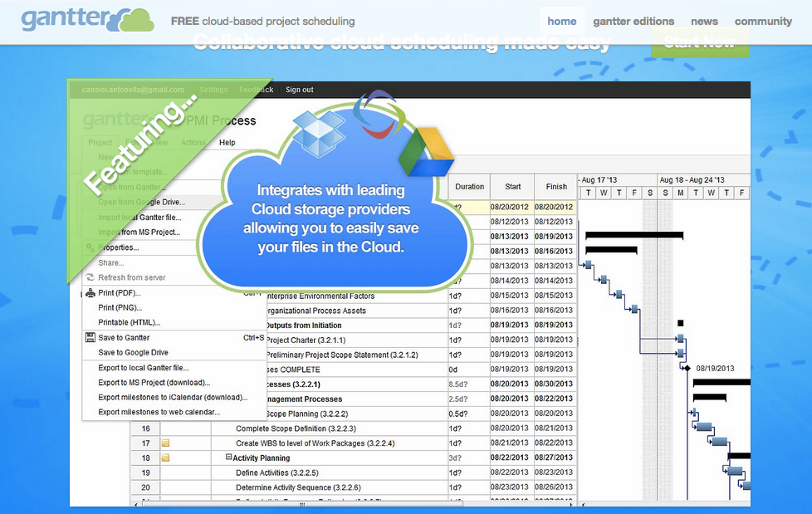Click the Enterprise Environmental Factors task
The height and width of the screenshot is (514, 812).
pyautogui.click(x=320, y=296)
